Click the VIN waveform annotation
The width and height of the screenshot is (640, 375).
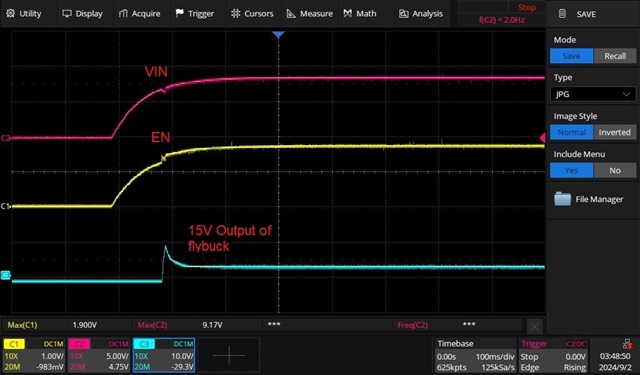click(156, 72)
